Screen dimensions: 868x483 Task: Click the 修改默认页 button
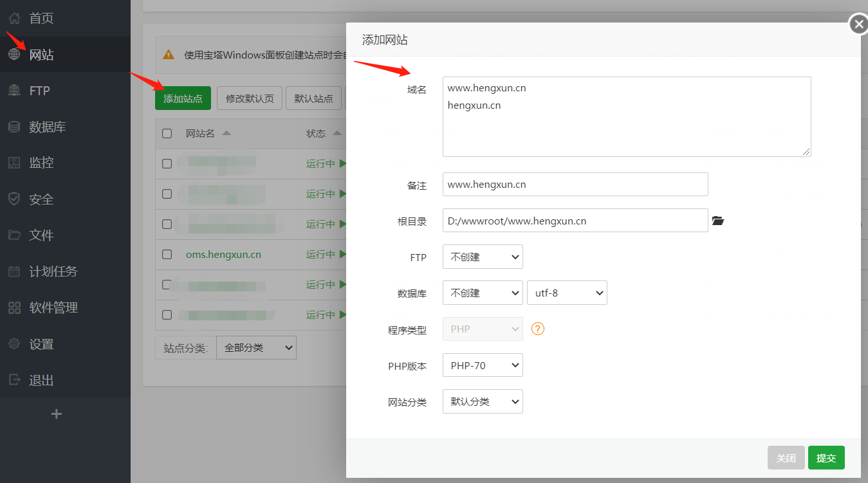click(x=249, y=98)
